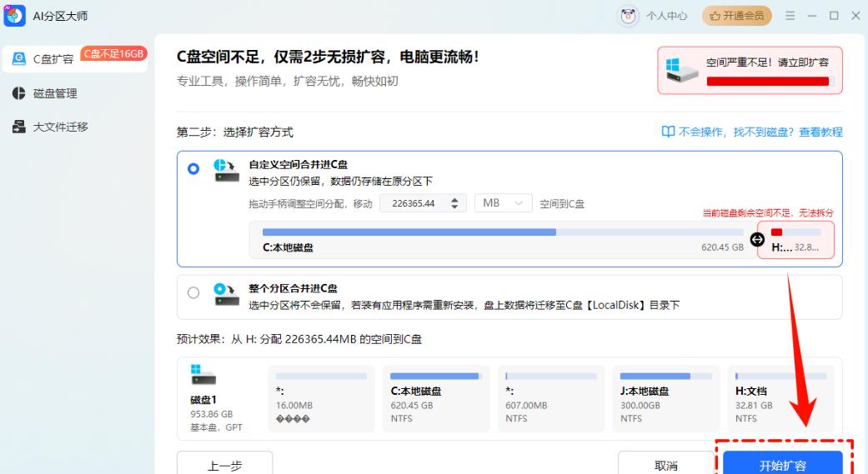Click the 开始扩容 button

[783, 464]
